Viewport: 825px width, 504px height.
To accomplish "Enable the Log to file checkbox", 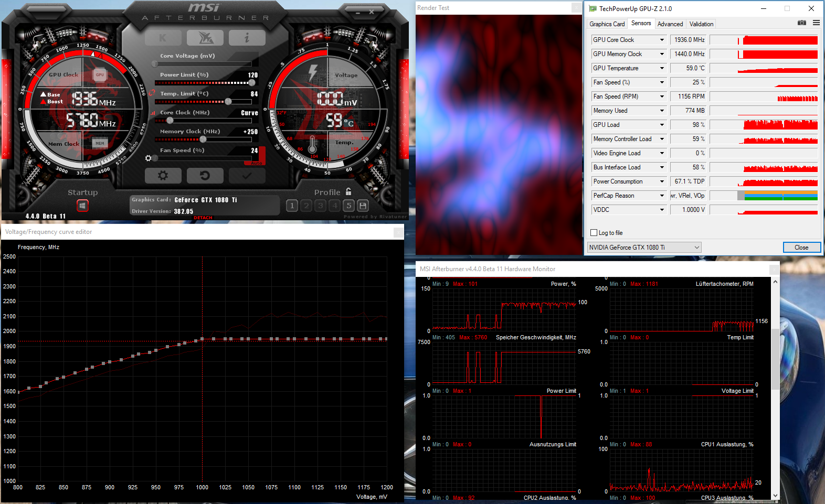I will [x=594, y=233].
